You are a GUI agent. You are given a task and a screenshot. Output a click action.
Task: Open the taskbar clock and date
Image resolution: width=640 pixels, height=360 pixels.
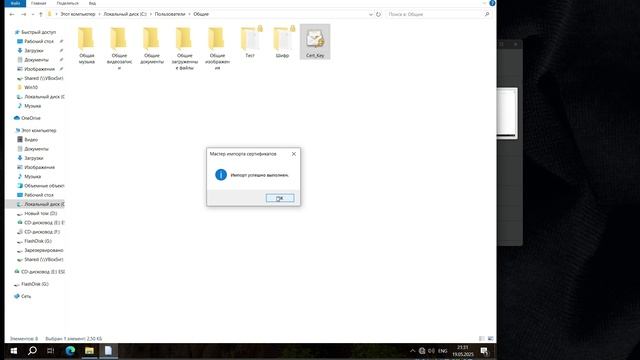(462, 351)
